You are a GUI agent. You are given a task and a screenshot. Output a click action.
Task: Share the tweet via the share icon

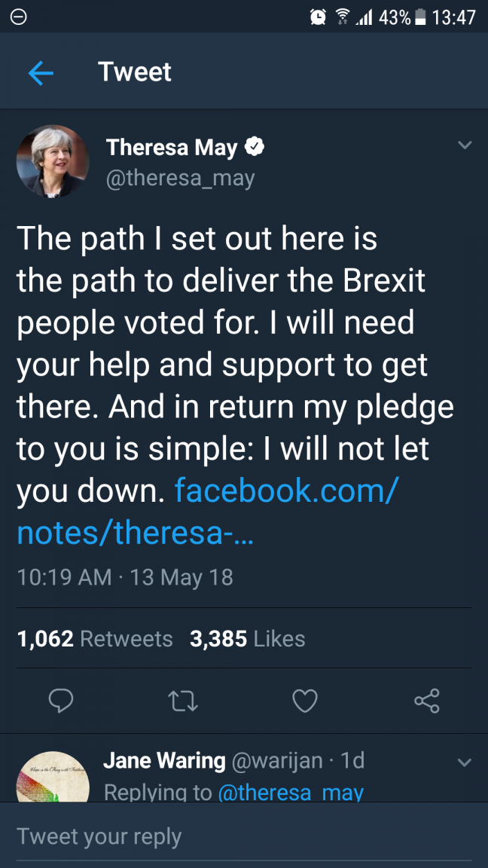click(x=426, y=701)
